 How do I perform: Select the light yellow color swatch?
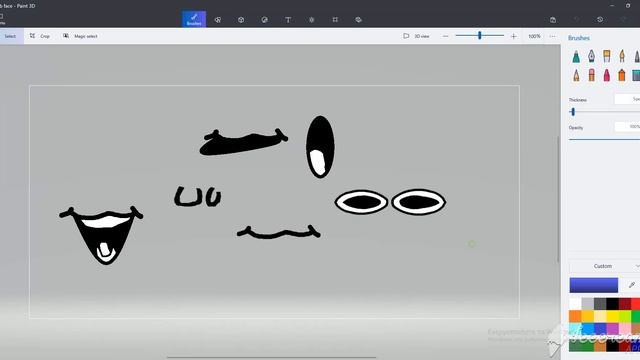600,316
